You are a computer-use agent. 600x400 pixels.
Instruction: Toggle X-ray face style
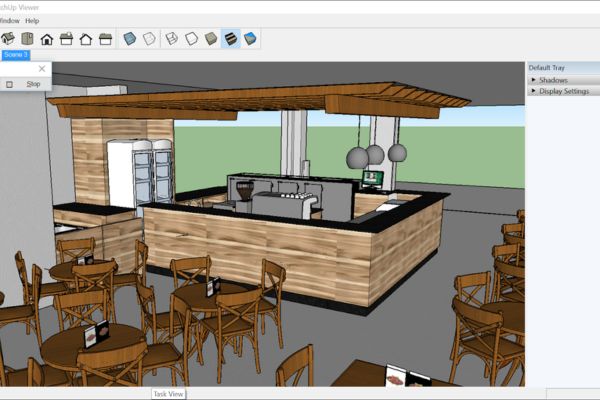(x=130, y=39)
